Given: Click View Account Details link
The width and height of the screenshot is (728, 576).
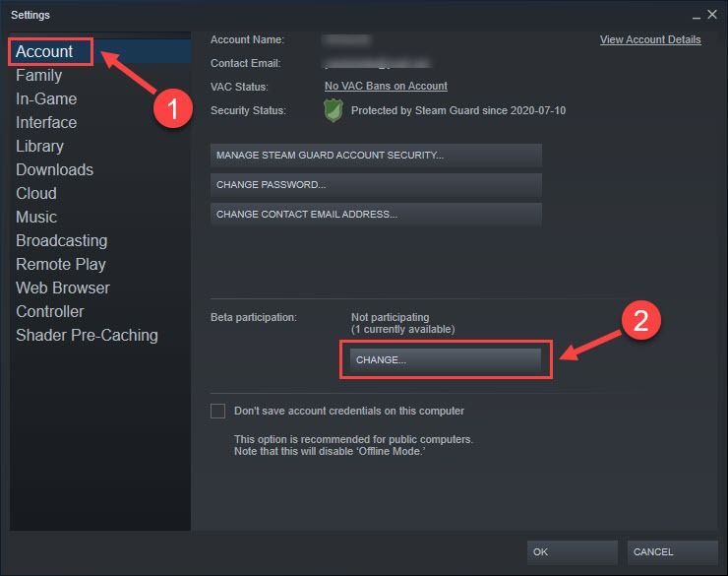Looking at the screenshot, I should click(650, 40).
